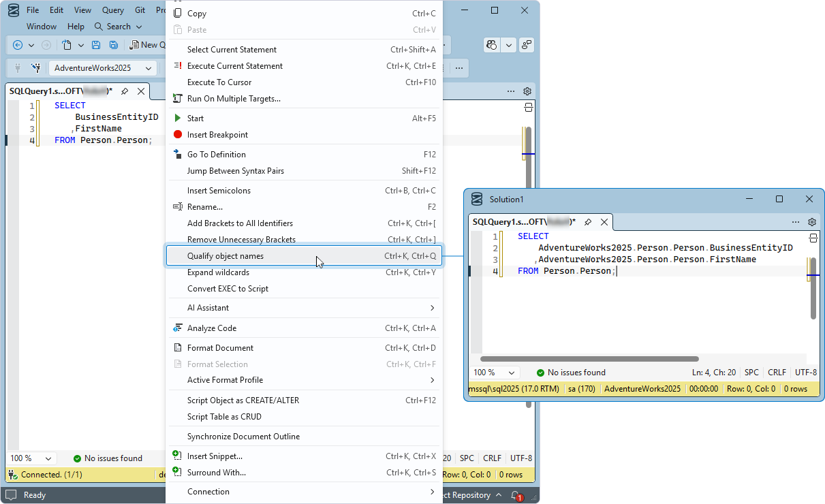Screen dimensions: 825x504
Task: Click SPC indicator in Solution1 status bar
Action: tap(751, 373)
